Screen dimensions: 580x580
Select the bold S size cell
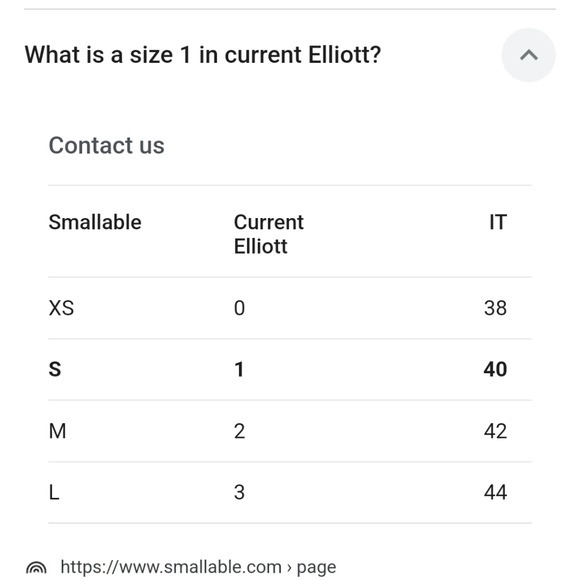[x=55, y=369]
